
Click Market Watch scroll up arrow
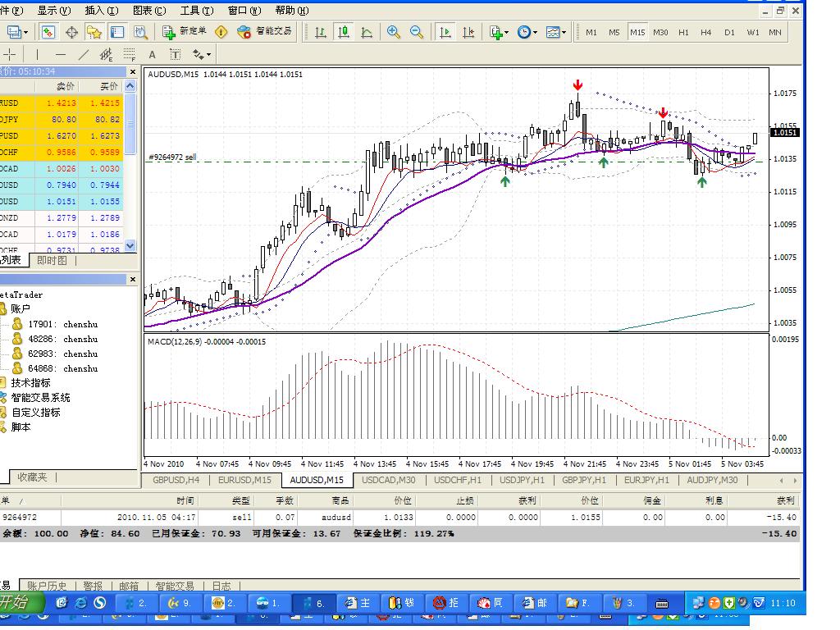point(130,85)
